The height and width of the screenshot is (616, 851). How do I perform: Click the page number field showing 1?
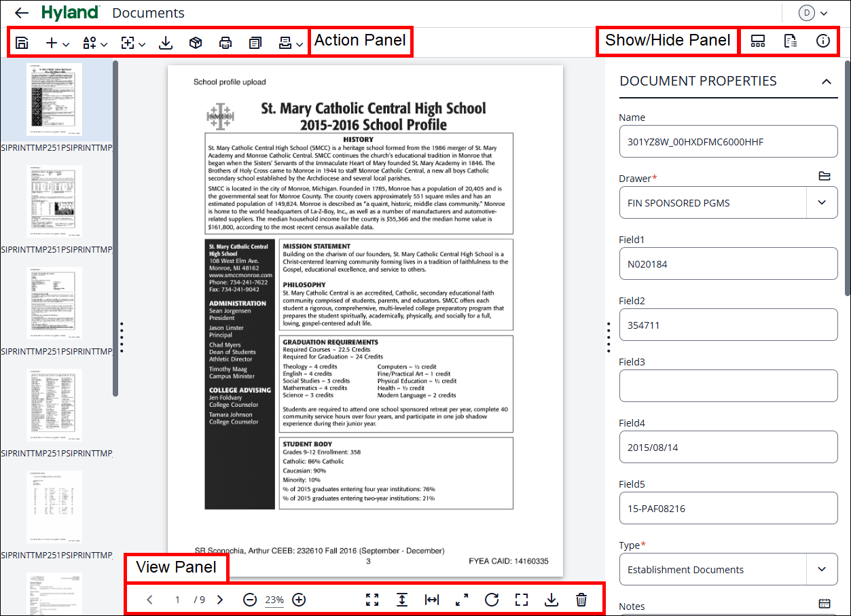pyautogui.click(x=177, y=600)
